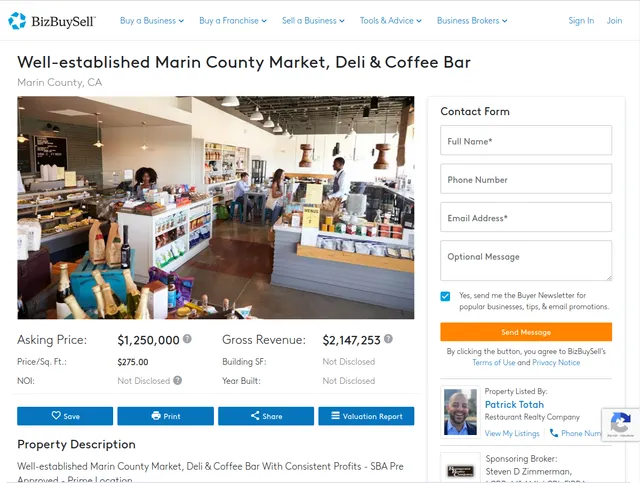The height and width of the screenshot is (483, 640).
Task: Open the Tools & Advice menu
Action: point(391,20)
